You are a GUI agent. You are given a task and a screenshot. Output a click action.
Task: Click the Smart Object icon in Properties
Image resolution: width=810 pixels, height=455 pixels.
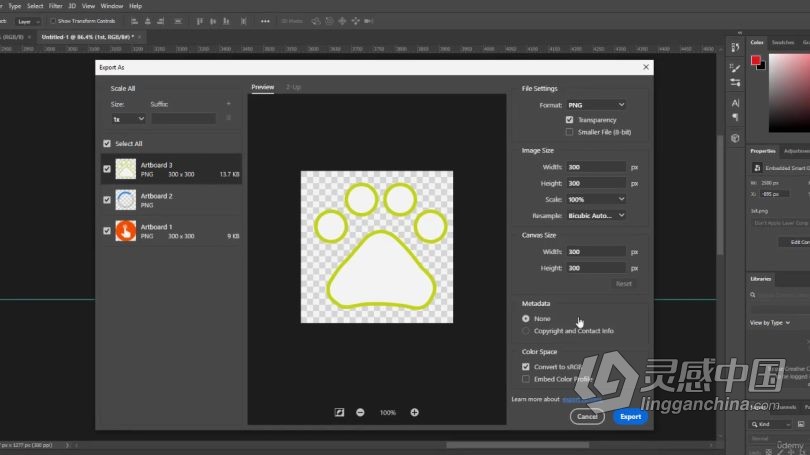point(757,168)
